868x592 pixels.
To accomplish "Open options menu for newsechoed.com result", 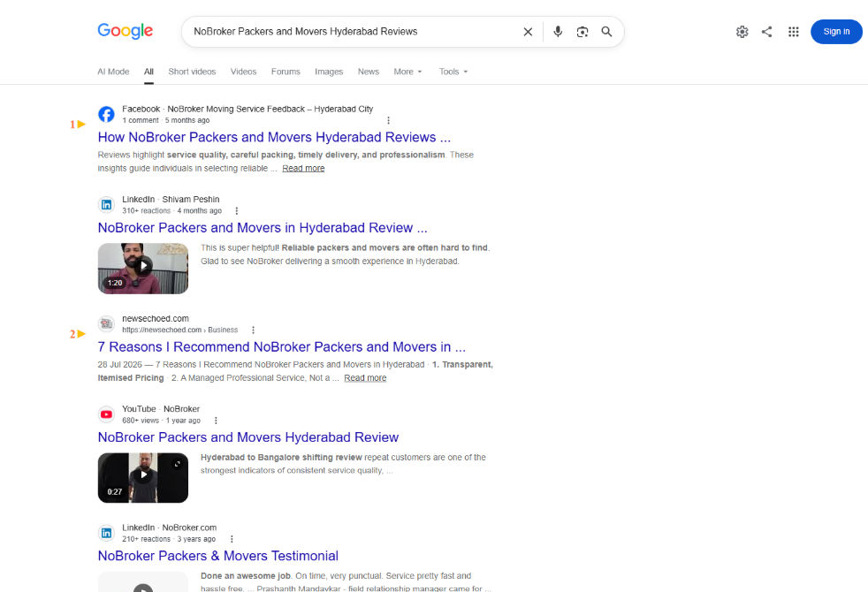I will [253, 330].
